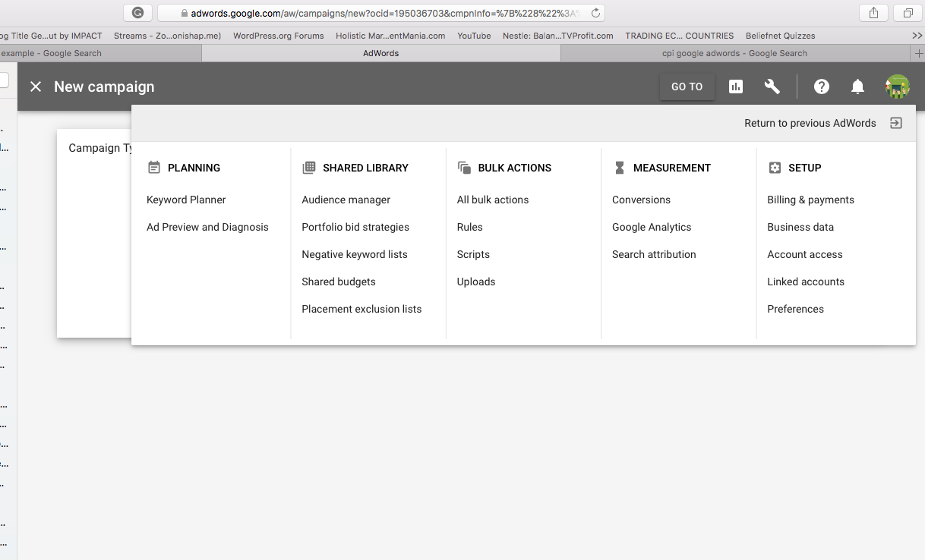
Task: Click the SHARED LIBRARY heading
Action: [365, 168]
